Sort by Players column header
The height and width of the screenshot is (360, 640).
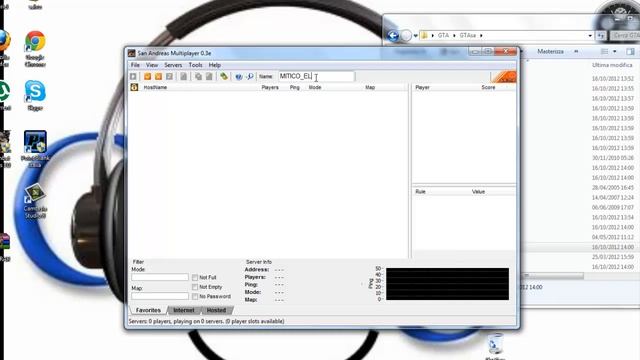point(270,87)
